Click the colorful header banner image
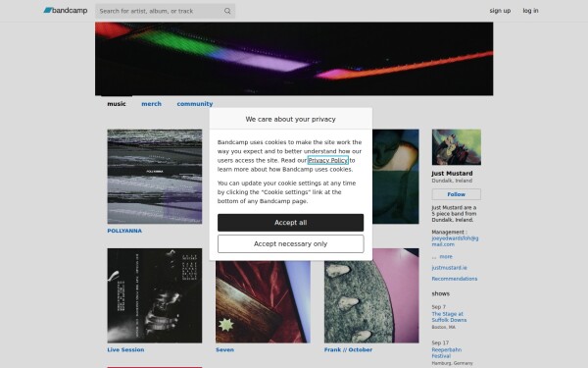 point(294,59)
